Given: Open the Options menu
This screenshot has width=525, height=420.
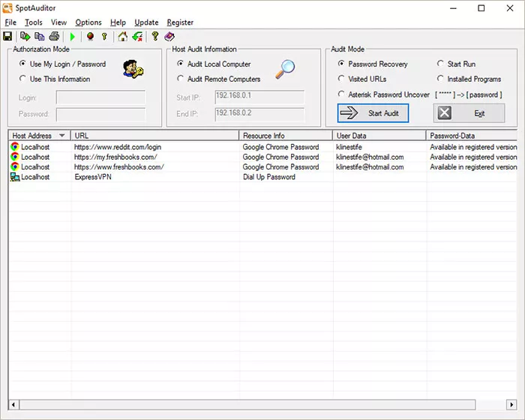Looking at the screenshot, I should point(88,22).
